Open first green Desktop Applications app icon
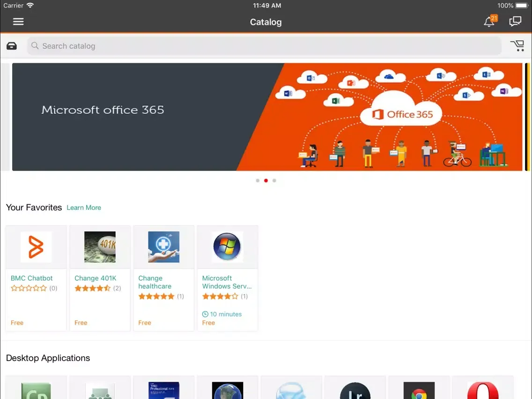Image resolution: width=532 pixels, height=399 pixels. 36,390
